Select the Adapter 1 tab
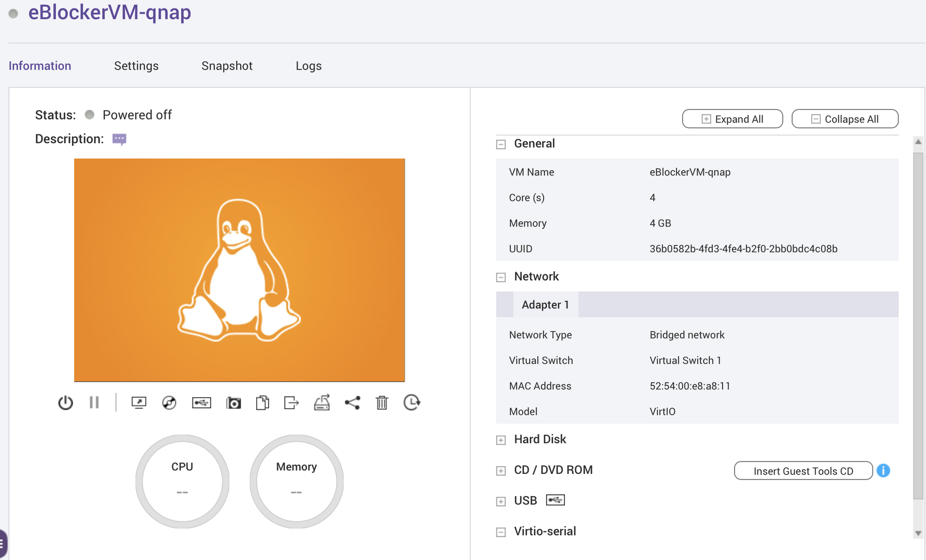The height and width of the screenshot is (560, 926). 546,304
